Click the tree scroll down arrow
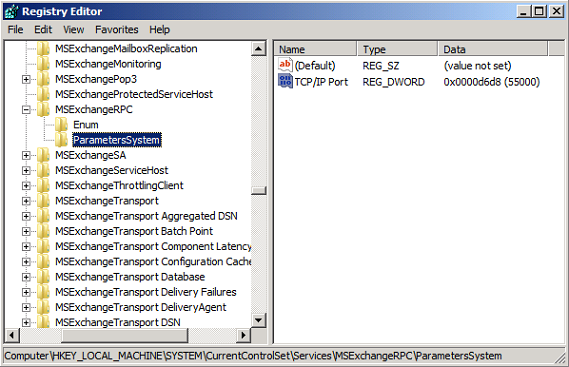Screen dimensions: 569x367 click(258, 320)
